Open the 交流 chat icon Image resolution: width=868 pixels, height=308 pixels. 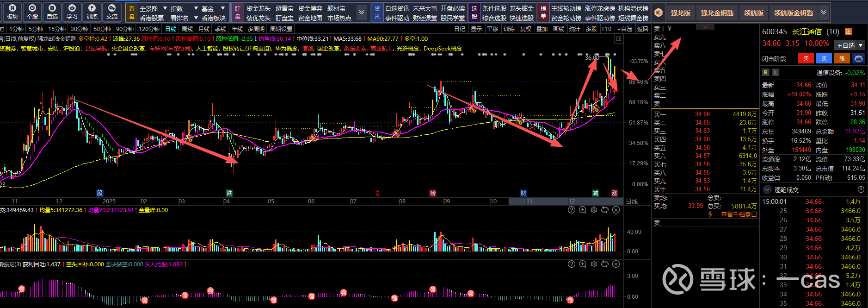pyautogui.click(x=112, y=12)
